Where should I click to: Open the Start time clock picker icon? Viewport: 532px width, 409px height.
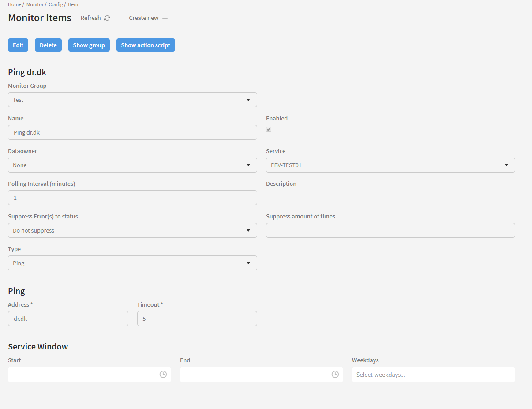pos(163,375)
